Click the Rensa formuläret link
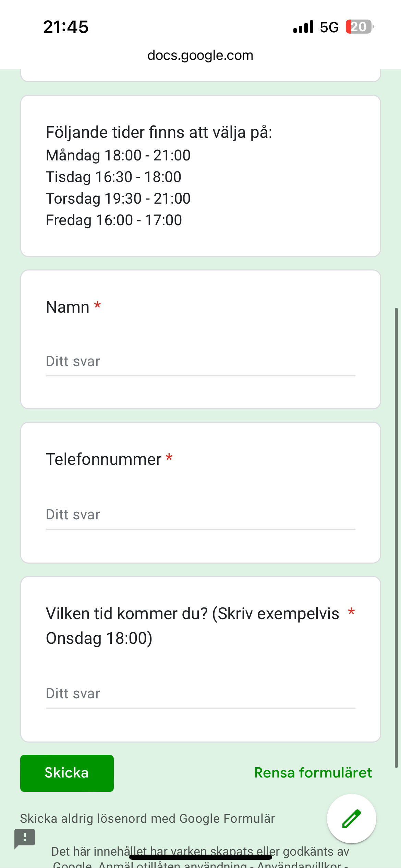Image resolution: width=401 pixels, height=868 pixels. 313,773
